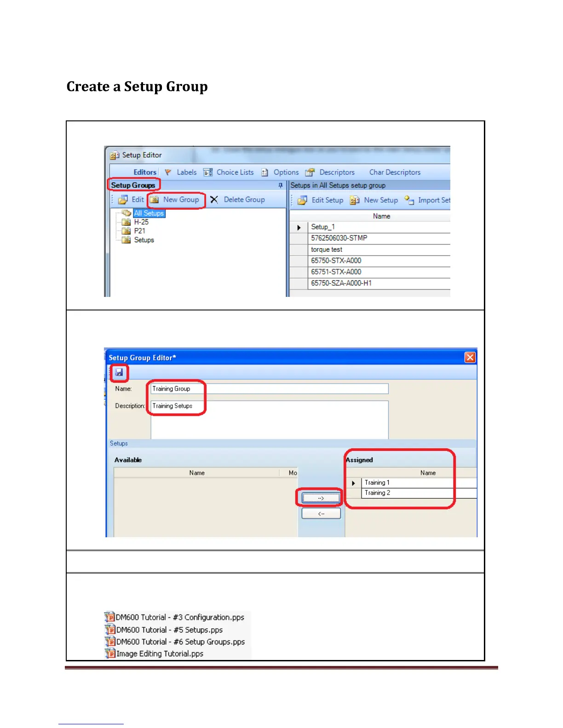Click the P21 group folder icon
Viewport: 563px width, 728px height.
click(126, 231)
